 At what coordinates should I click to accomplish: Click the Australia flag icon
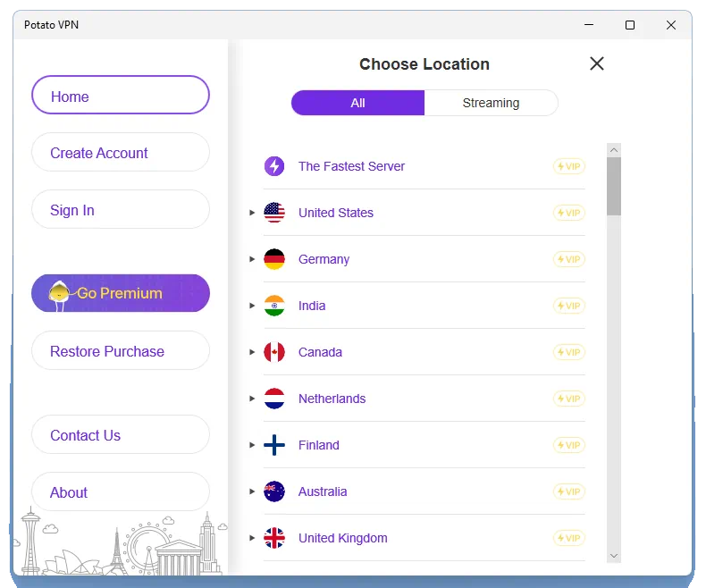[274, 491]
